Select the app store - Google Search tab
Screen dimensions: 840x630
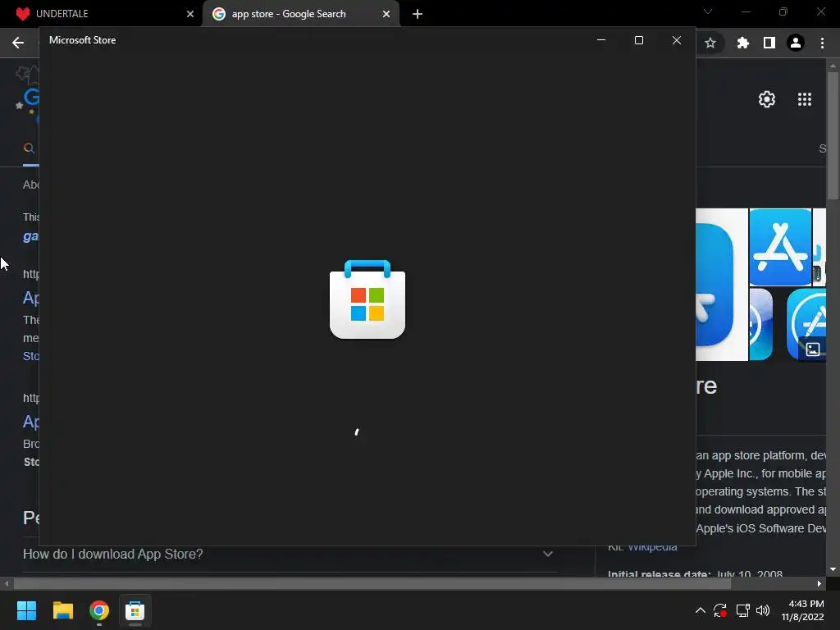300,14
